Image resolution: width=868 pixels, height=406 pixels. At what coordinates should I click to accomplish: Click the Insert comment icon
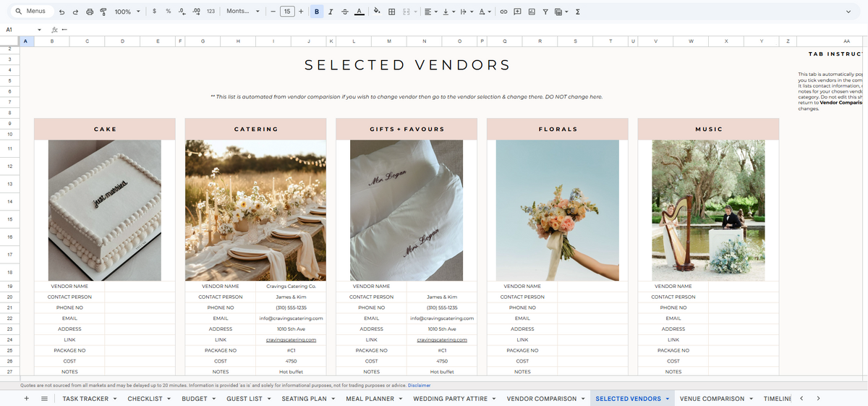(518, 12)
